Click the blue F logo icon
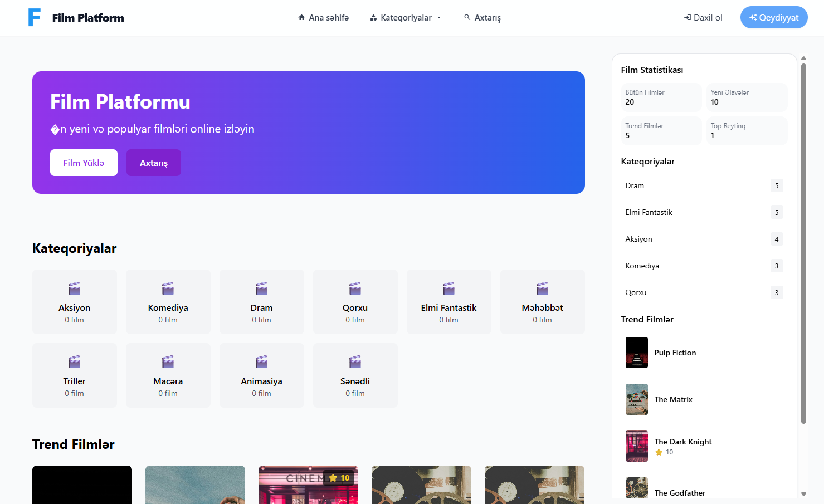Viewport: 824px width, 504px height. coord(35,17)
